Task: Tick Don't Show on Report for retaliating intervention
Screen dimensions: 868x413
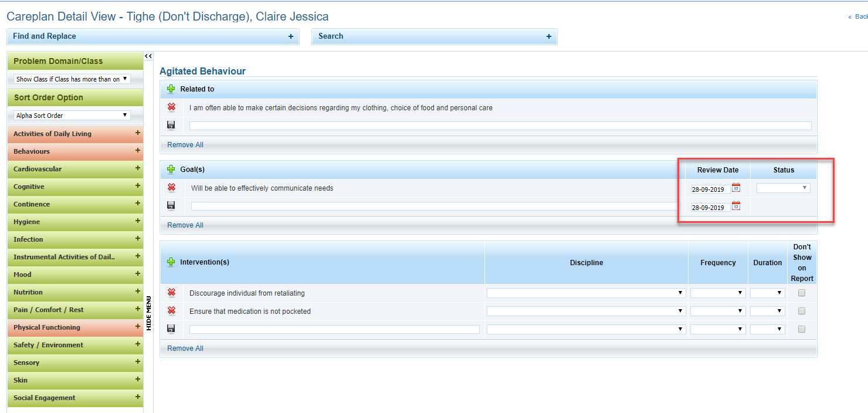Action: click(802, 293)
